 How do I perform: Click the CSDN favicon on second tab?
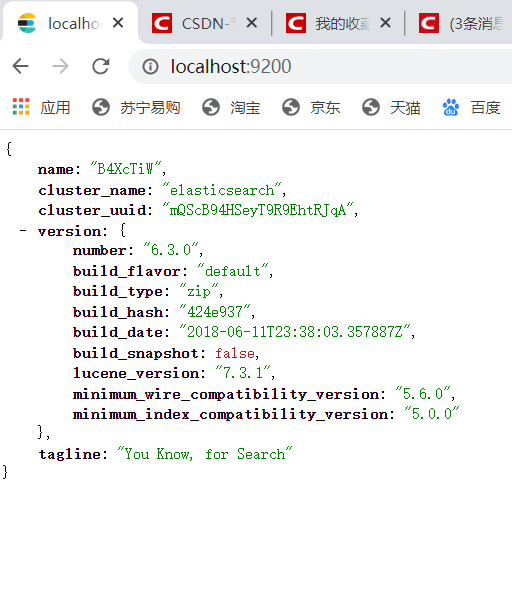point(162,23)
